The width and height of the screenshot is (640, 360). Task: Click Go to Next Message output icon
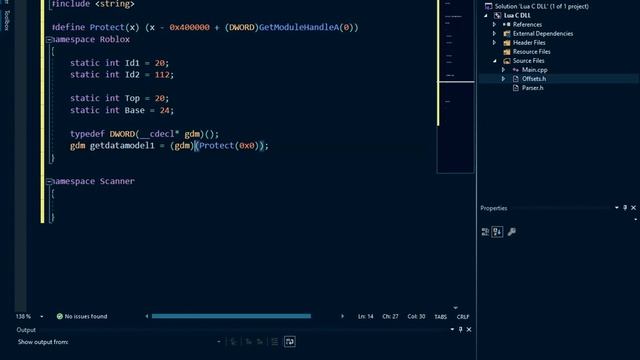pos(260,342)
